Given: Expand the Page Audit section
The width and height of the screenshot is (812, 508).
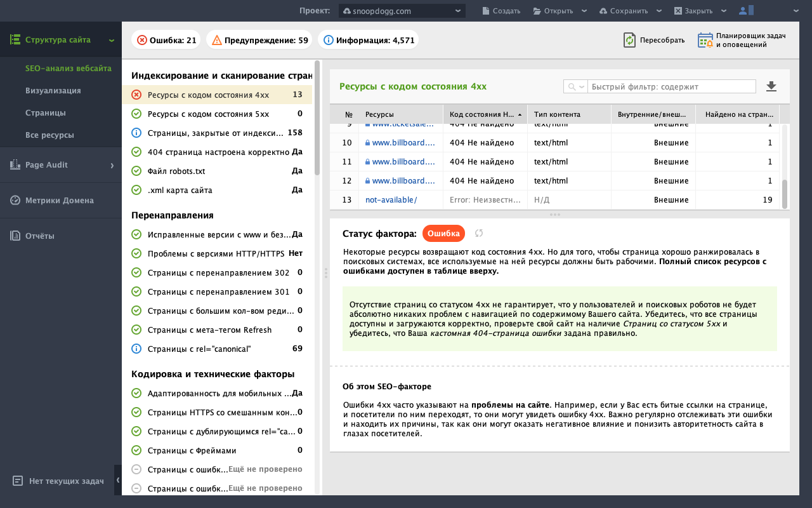Looking at the screenshot, I should coord(112,165).
